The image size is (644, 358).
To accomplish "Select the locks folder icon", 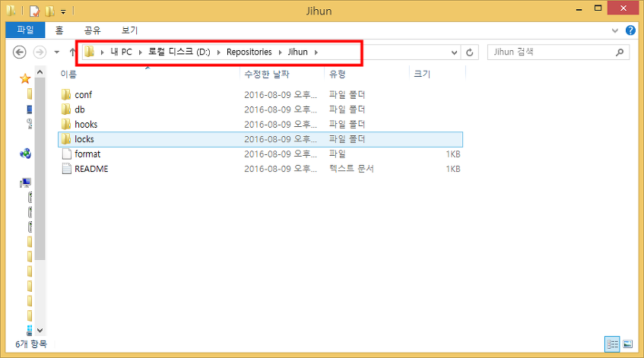I will click(x=66, y=139).
